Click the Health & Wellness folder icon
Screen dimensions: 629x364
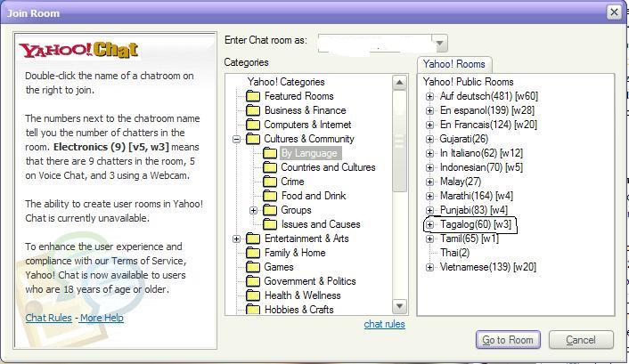coord(253,295)
